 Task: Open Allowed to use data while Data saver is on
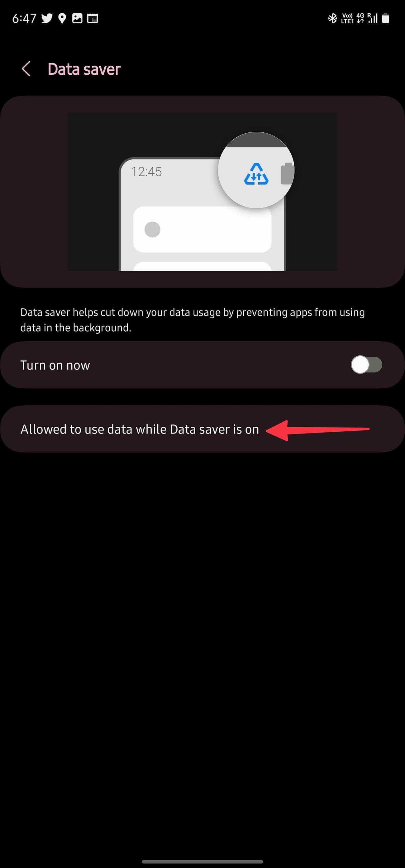pyautogui.click(x=202, y=429)
